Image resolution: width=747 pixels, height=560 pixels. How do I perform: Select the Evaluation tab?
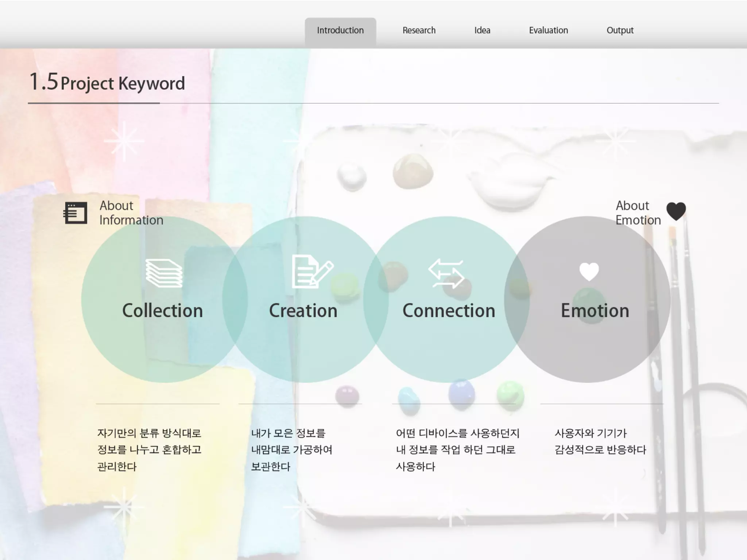(548, 30)
